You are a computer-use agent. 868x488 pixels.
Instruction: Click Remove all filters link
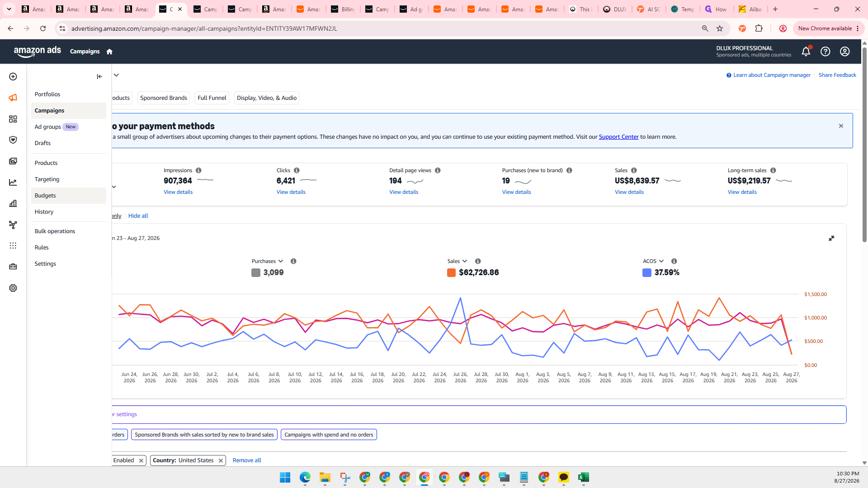click(247, 460)
